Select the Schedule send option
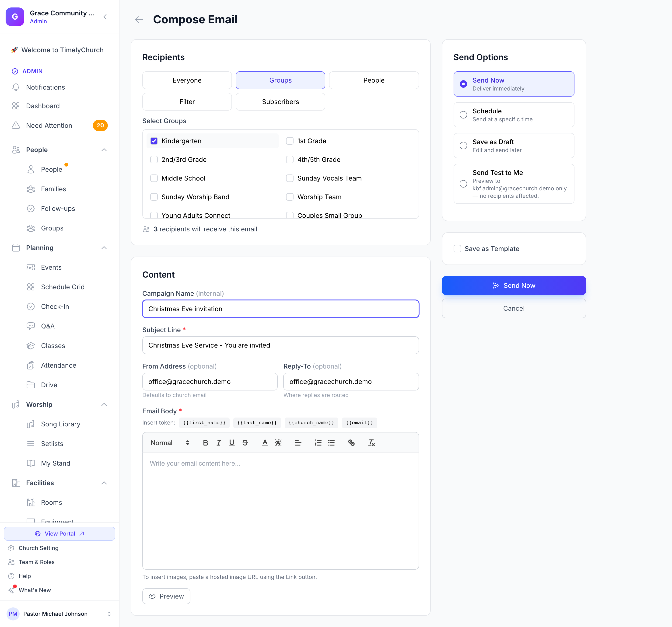672x627 pixels. [514, 115]
